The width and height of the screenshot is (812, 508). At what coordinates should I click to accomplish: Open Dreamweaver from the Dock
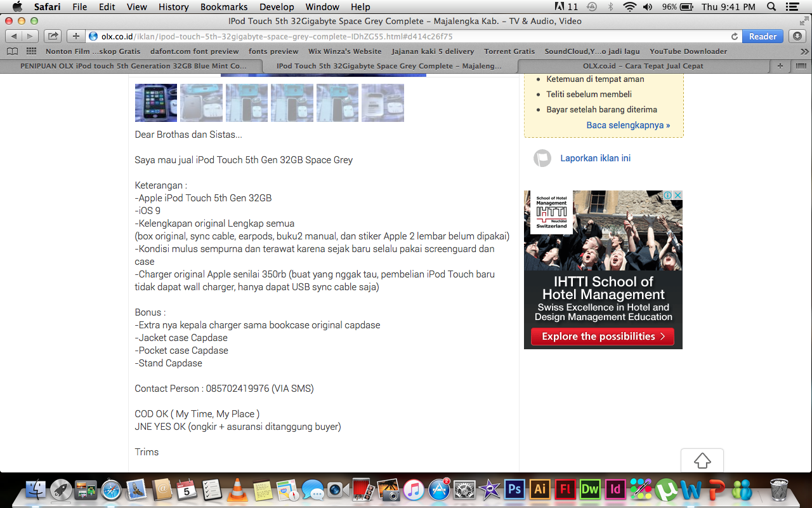(x=590, y=489)
